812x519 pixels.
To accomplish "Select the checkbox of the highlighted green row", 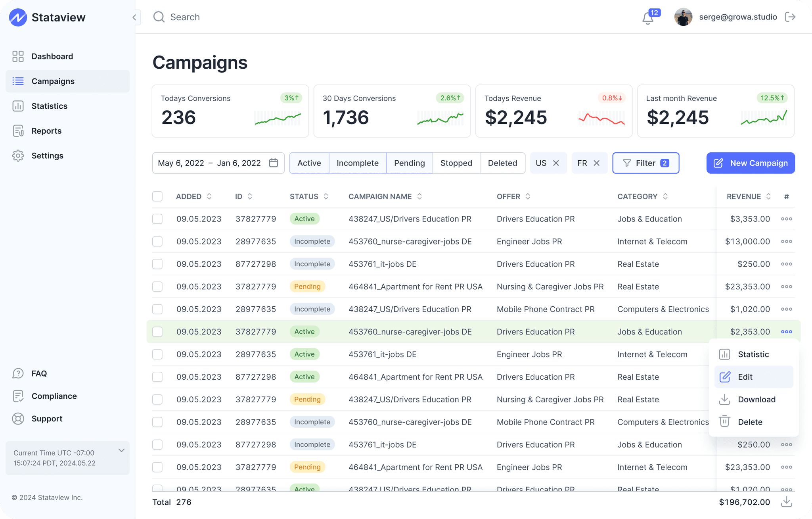I will coord(157,332).
